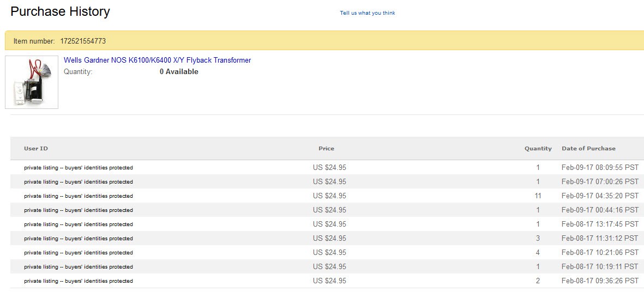Open the Wells Gardner Flyback Transformer listing
Viewport: 644px width, 292px height.
[x=157, y=60]
